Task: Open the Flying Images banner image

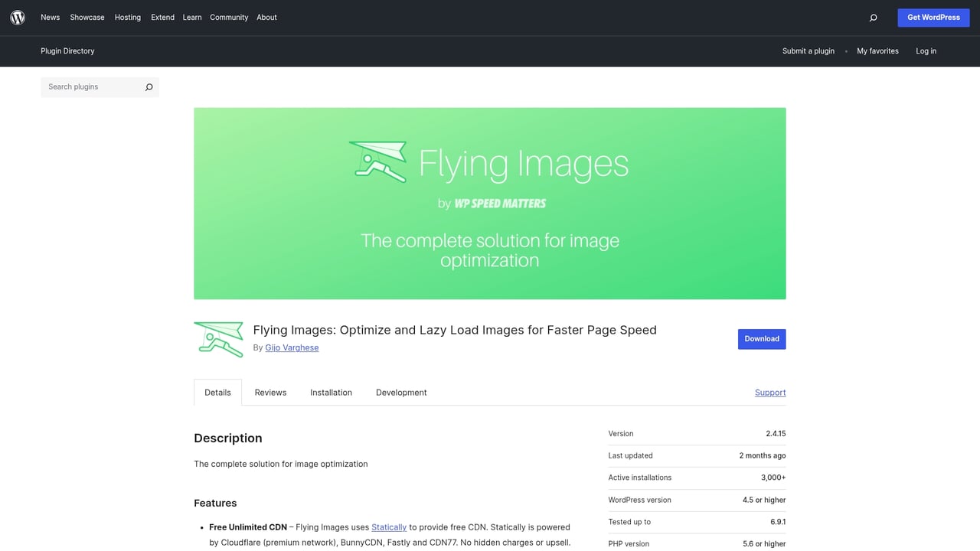Action: [490, 203]
